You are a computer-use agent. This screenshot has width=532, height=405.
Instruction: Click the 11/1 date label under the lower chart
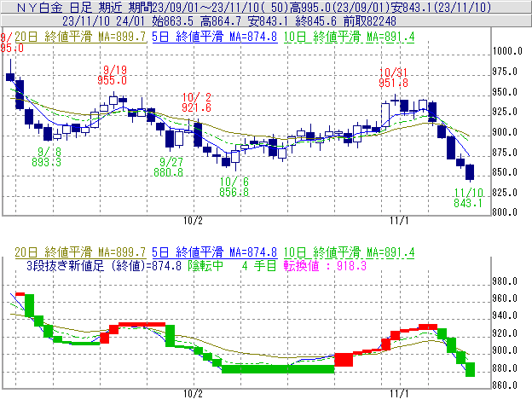[x=399, y=394]
